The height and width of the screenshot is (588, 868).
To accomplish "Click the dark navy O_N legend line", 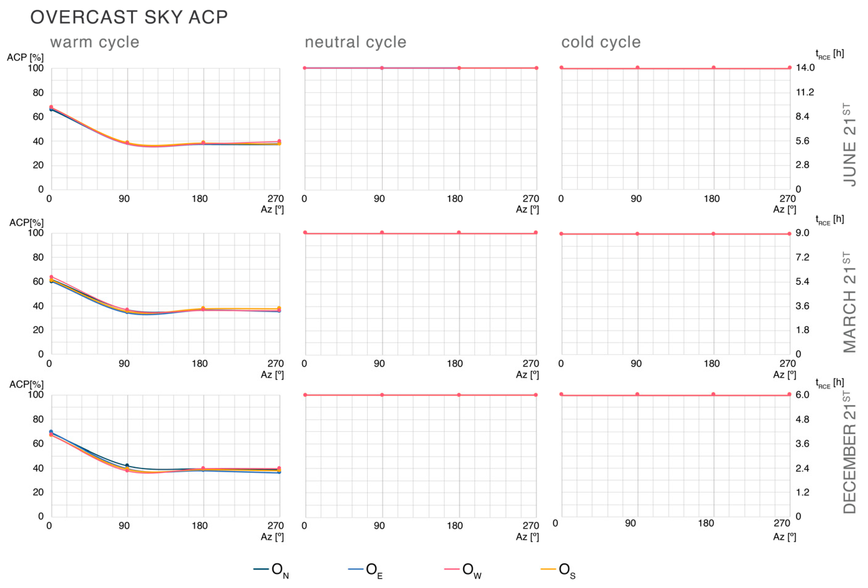I will [x=261, y=569].
